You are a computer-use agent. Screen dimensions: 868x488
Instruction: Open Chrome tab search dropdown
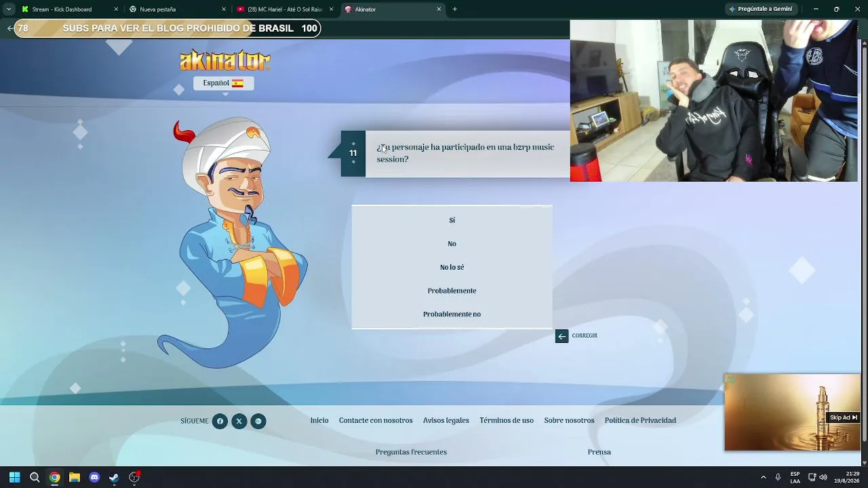pos(8,9)
